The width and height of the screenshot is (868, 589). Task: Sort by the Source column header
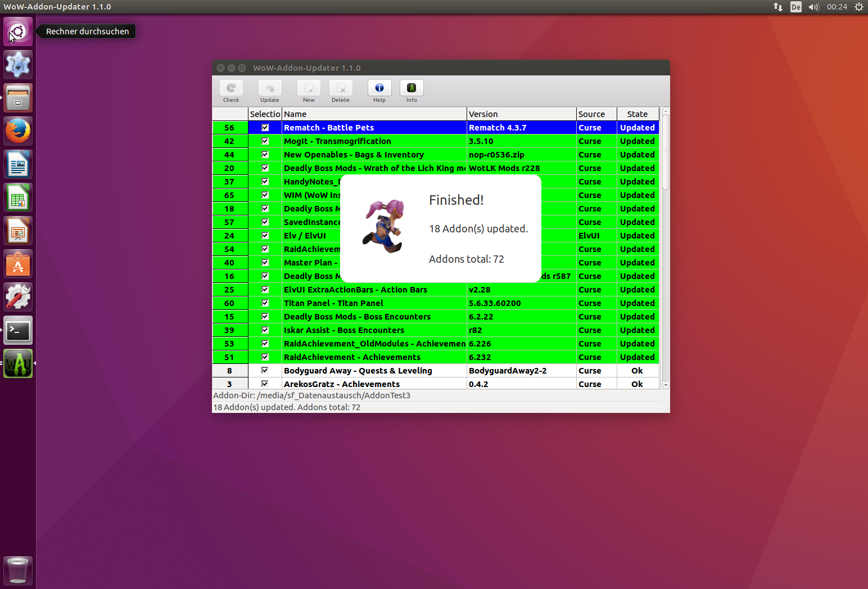coord(596,114)
